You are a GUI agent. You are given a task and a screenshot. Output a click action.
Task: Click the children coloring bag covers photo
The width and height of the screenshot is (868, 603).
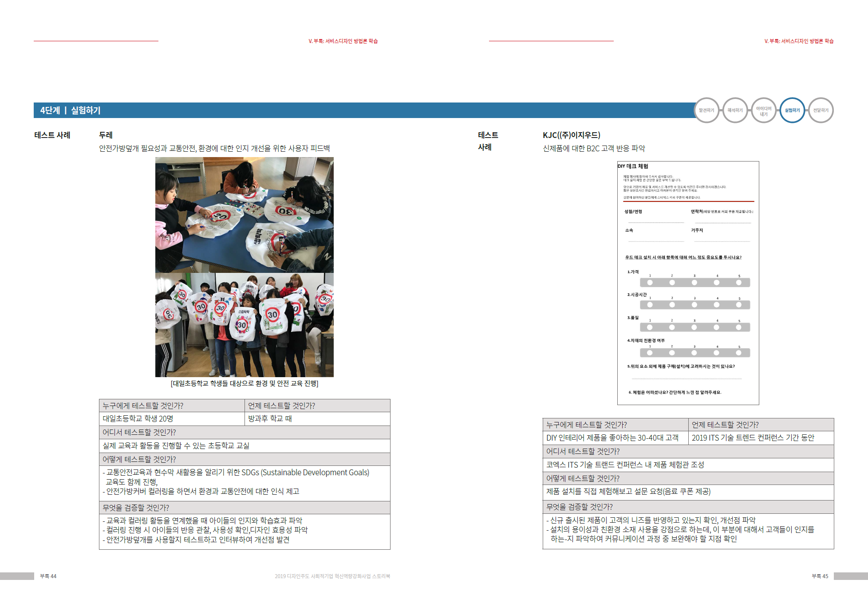(x=244, y=215)
